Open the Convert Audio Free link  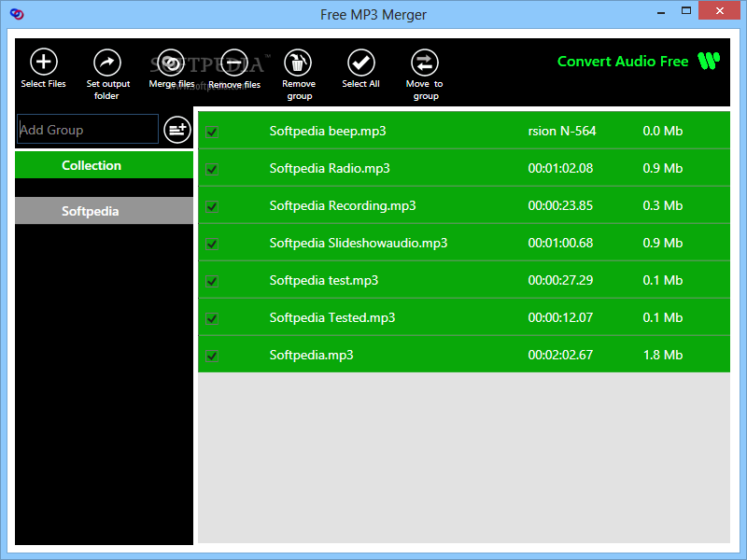click(623, 62)
